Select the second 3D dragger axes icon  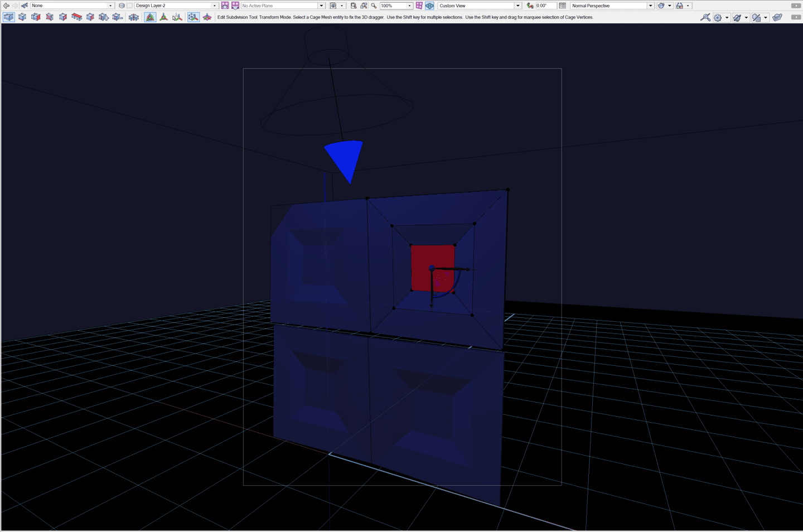(163, 17)
